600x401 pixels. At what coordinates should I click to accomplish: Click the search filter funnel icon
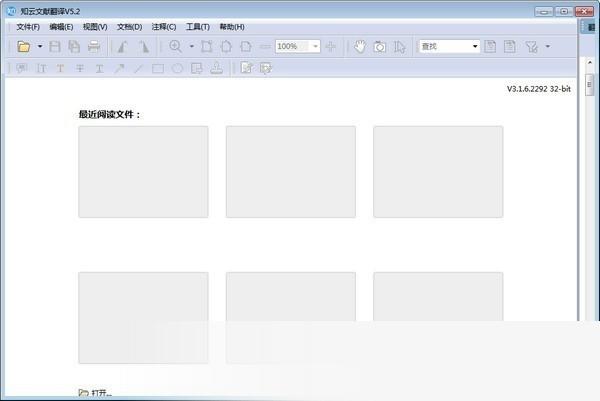[532, 47]
